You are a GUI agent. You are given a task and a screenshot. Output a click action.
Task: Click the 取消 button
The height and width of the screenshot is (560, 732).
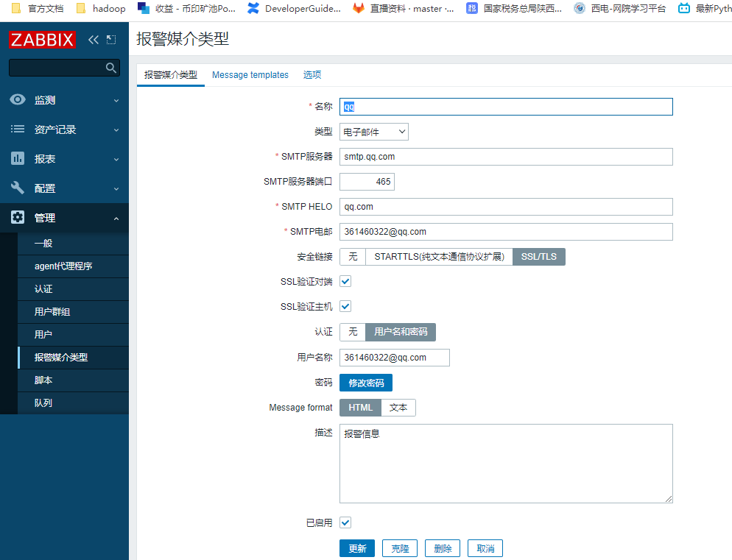click(485, 548)
